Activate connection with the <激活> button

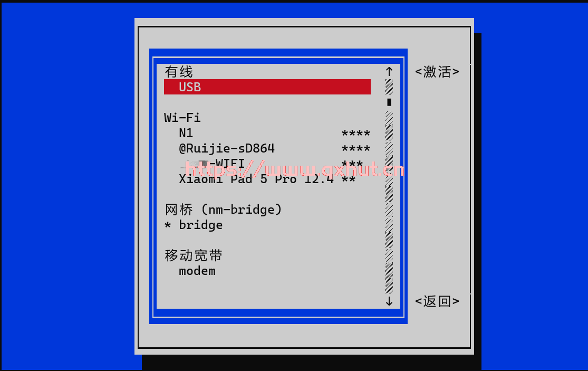[437, 71]
